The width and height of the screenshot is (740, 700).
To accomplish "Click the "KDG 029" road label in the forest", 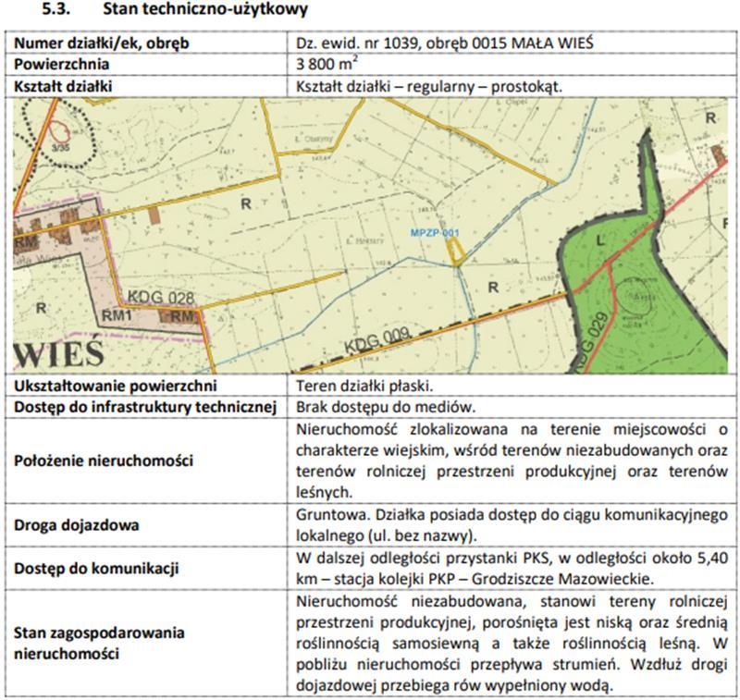I will pos(592,341).
